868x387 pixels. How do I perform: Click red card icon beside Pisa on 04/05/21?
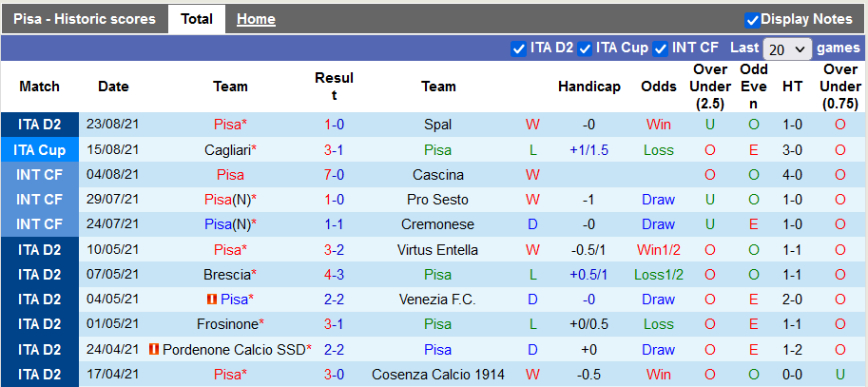(x=212, y=300)
